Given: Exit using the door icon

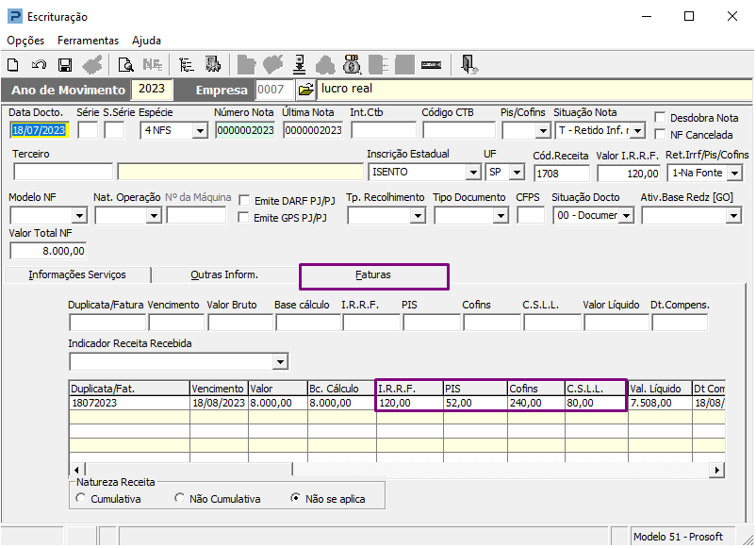Looking at the screenshot, I should tap(468, 65).
